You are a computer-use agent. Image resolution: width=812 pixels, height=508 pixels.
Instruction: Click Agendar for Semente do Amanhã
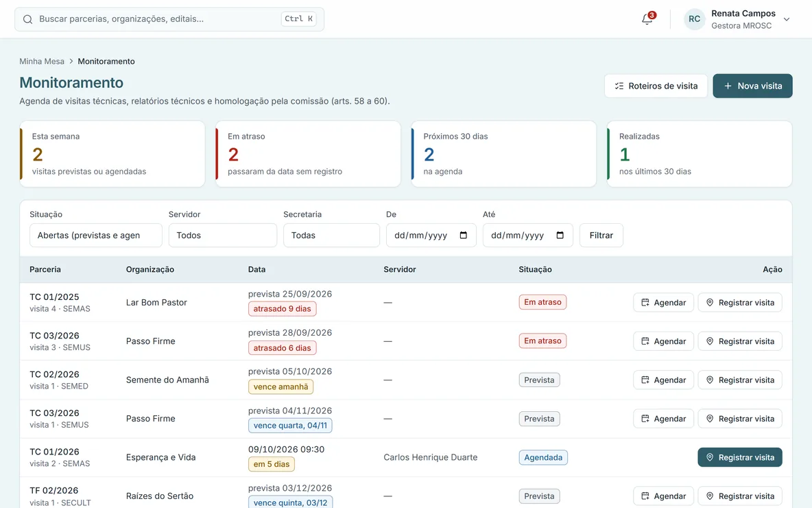[663, 380]
